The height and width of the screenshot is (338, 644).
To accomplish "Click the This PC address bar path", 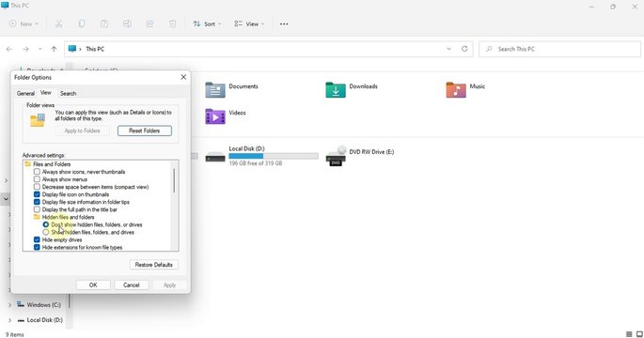I will pyautogui.click(x=95, y=49).
